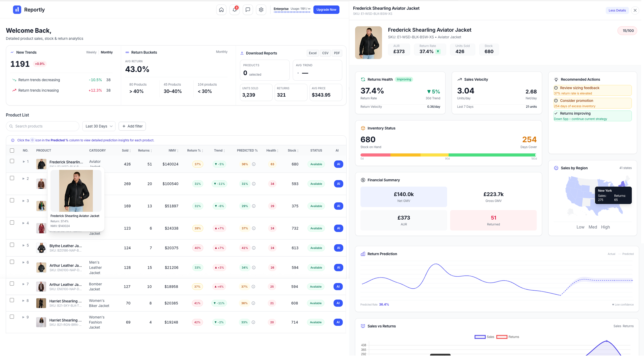Open the home icon in header
The height and width of the screenshot is (362, 644).
tap(221, 10)
